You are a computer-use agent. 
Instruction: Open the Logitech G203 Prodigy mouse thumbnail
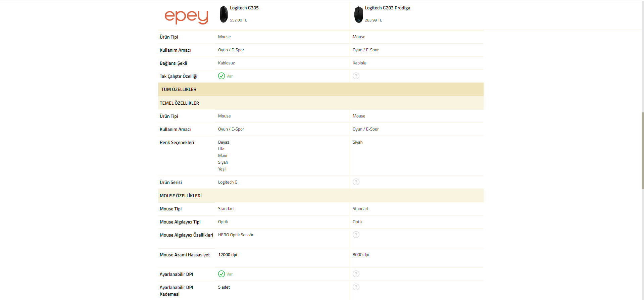point(359,14)
